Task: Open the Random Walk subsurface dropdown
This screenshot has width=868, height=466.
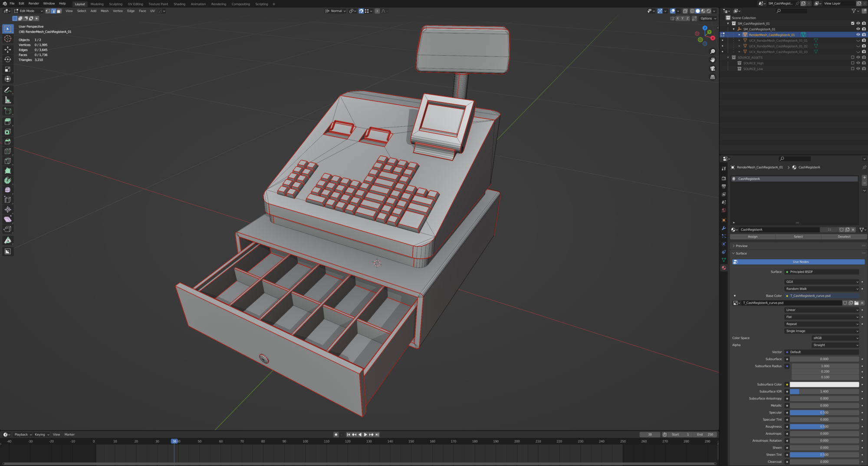Action: (x=822, y=289)
